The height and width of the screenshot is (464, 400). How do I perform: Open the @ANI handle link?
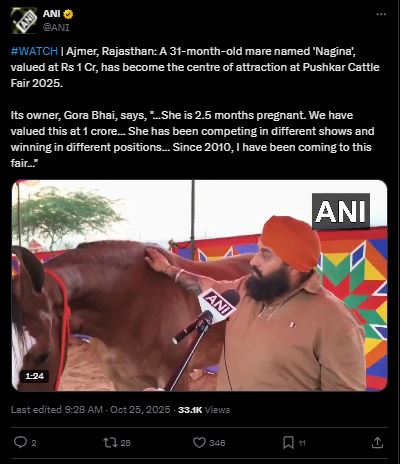coord(56,27)
